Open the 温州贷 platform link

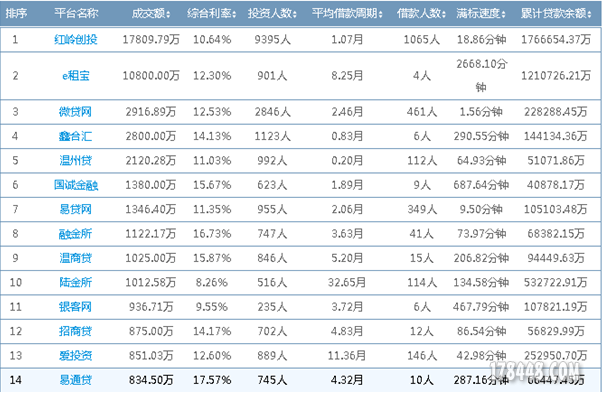75,160
